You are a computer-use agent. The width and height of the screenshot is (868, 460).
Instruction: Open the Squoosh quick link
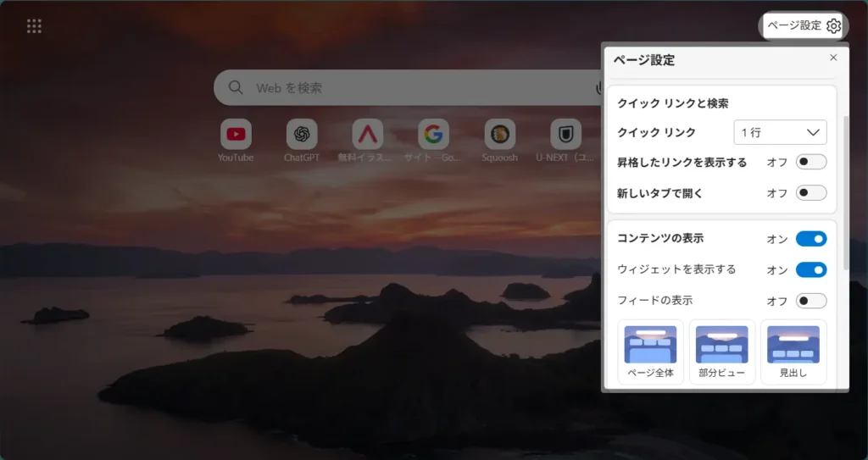pos(500,134)
